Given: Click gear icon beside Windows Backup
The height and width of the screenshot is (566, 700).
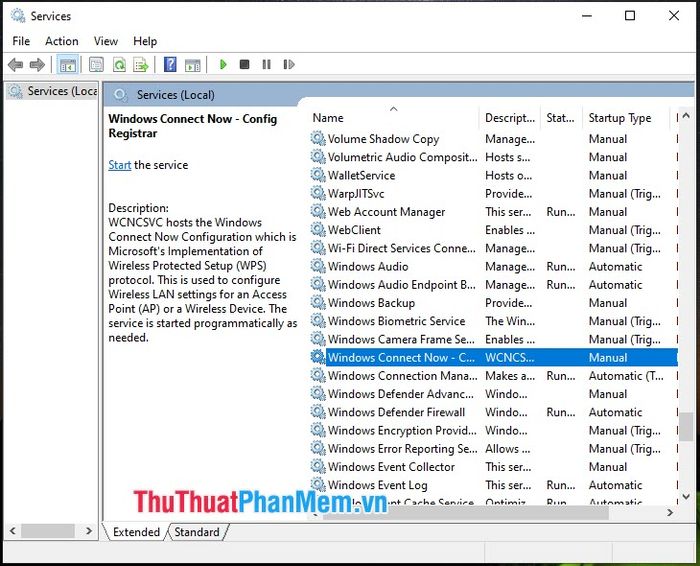Looking at the screenshot, I should coord(318,303).
